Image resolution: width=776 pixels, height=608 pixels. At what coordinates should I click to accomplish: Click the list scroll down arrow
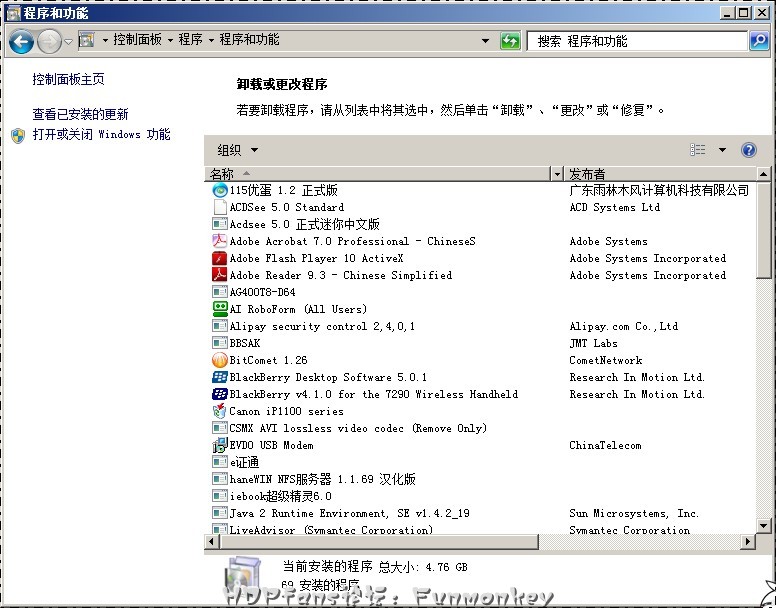click(x=763, y=526)
